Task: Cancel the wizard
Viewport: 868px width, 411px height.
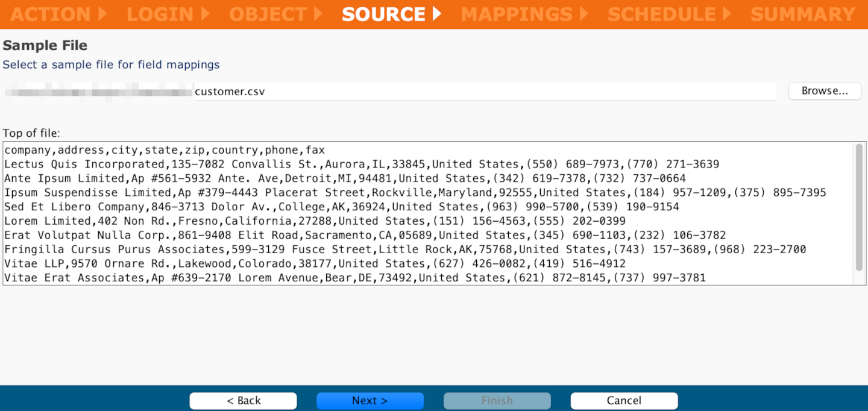Action: [624, 401]
